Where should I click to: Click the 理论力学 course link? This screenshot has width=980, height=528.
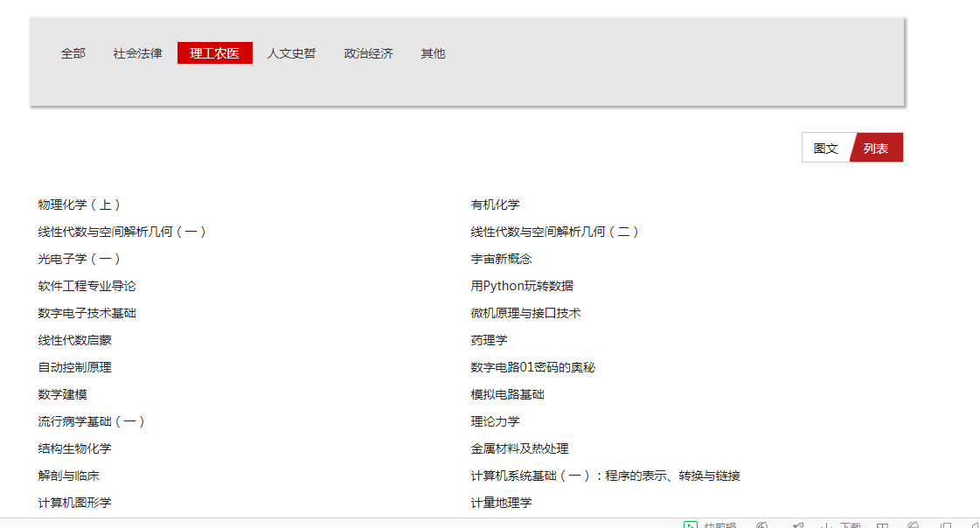point(495,421)
